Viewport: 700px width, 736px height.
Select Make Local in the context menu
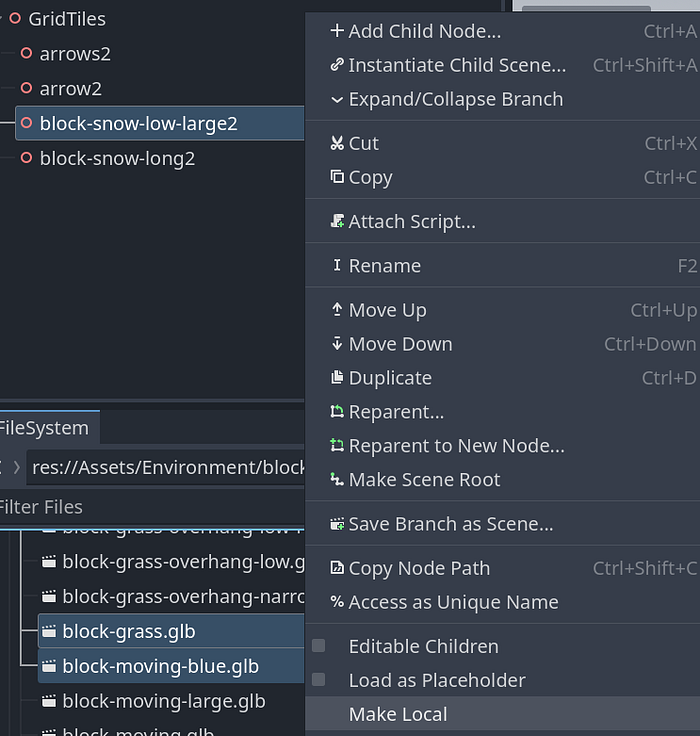tap(397, 714)
